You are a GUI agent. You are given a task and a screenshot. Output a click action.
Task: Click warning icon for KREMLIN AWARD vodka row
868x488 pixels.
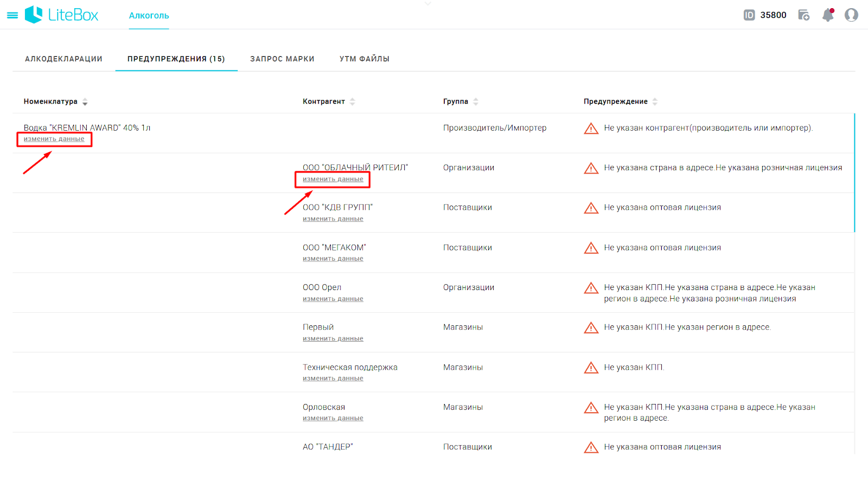pos(591,129)
